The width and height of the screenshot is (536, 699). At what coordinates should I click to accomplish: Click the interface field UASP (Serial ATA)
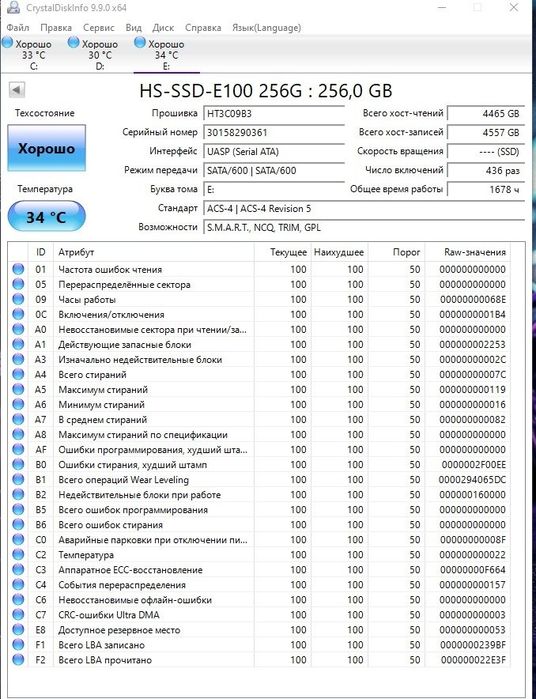273,152
